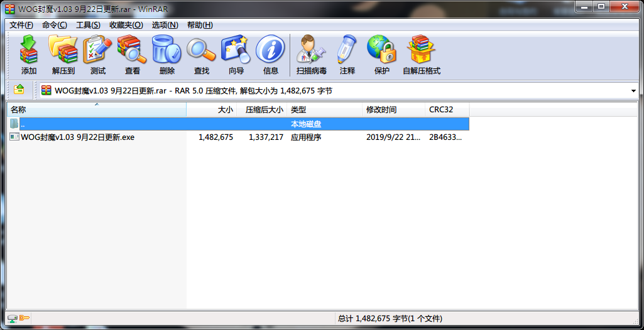Close the WinRAR window
The height and width of the screenshot is (330, 644).
(625, 6)
